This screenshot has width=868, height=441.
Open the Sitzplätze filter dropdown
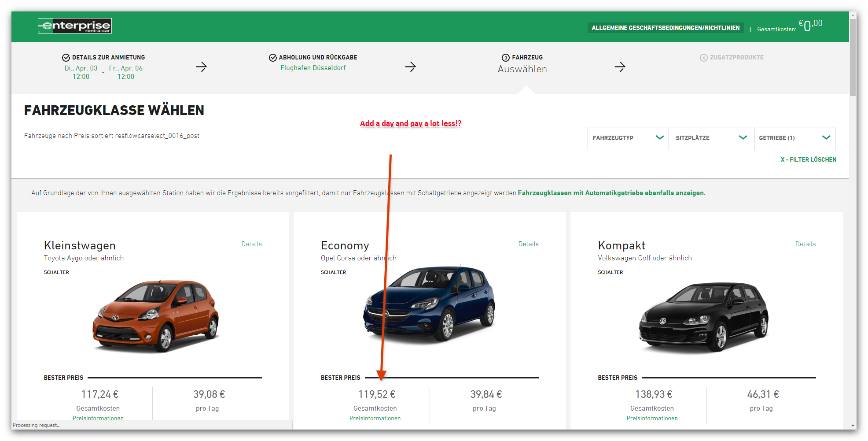coord(711,138)
